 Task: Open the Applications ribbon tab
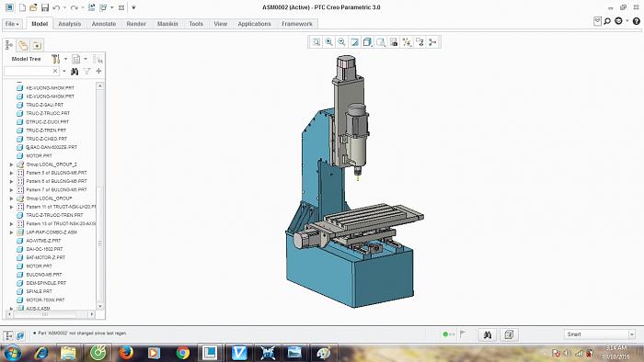point(254,24)
